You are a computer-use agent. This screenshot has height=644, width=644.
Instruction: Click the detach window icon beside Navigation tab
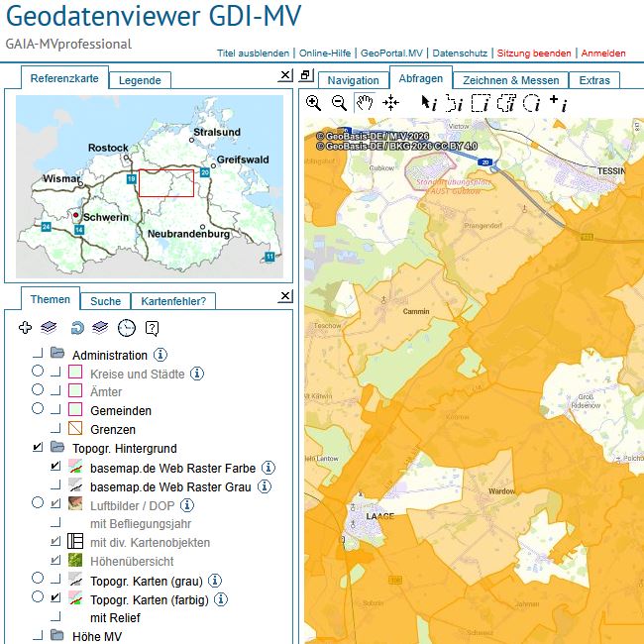tap(305, 75)
